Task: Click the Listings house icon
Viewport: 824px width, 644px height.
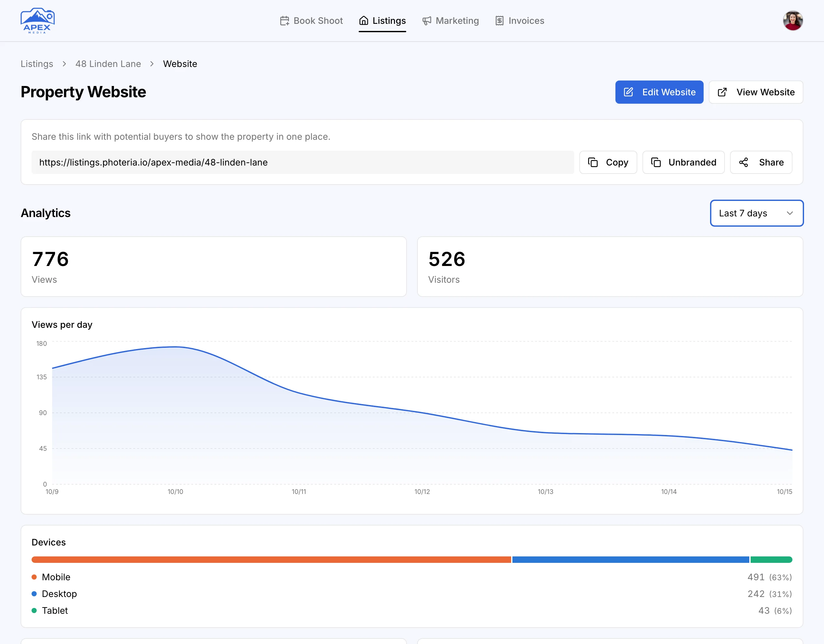Action: (363, 21)
